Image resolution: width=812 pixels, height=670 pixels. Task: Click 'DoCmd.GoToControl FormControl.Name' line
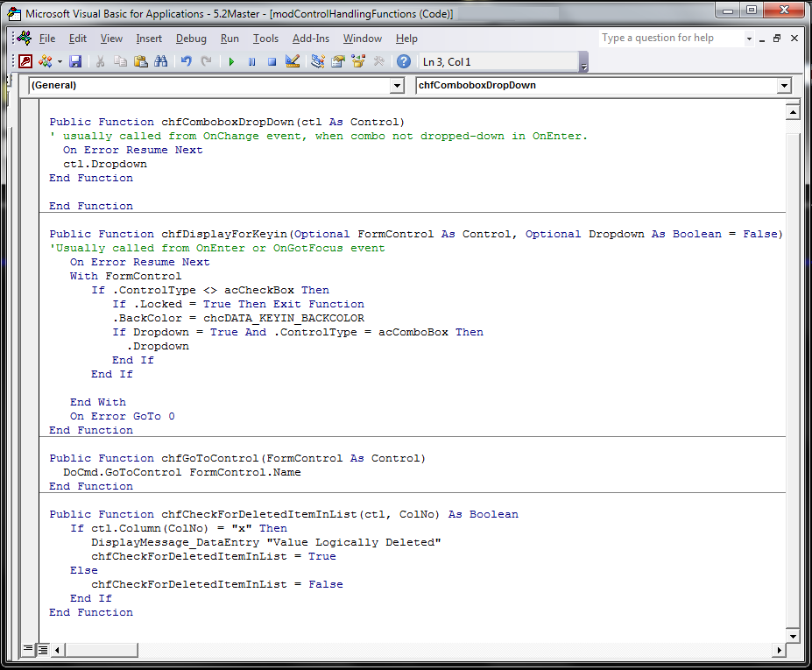click(182, 472)
